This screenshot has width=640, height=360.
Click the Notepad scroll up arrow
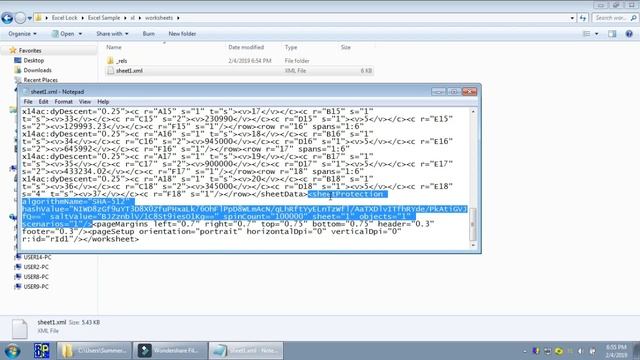click(x=473, y=111)
